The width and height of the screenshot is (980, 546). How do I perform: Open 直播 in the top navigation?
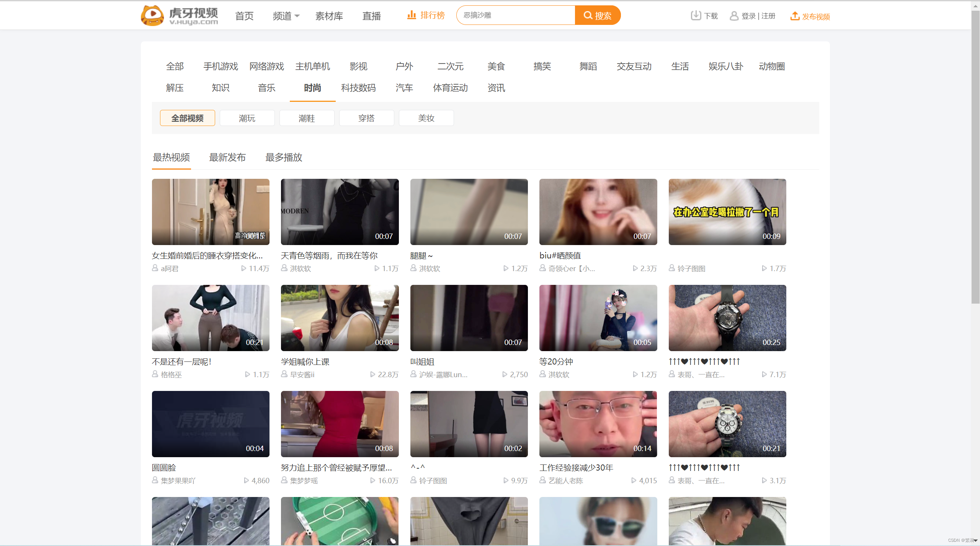(372, 16)
